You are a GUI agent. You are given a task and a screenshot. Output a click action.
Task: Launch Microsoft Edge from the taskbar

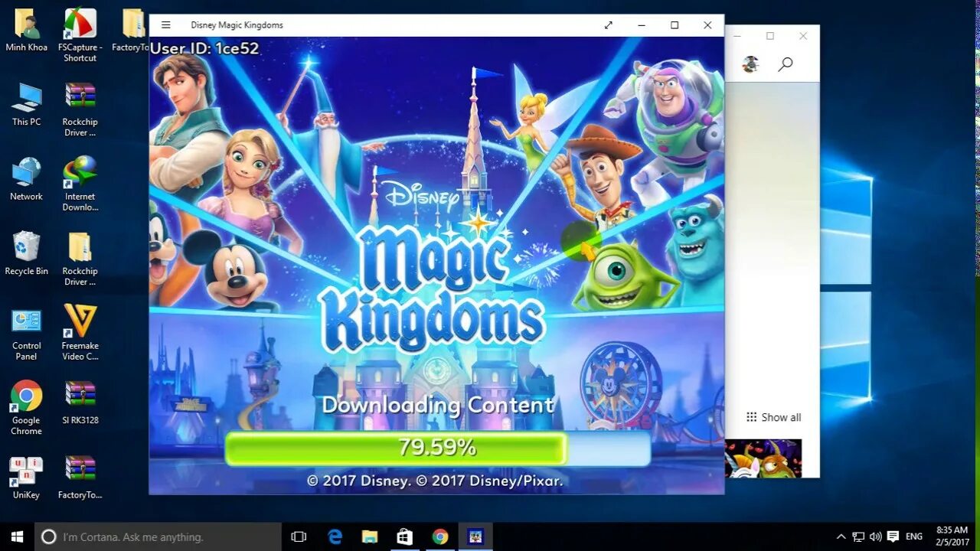(335, 536)
